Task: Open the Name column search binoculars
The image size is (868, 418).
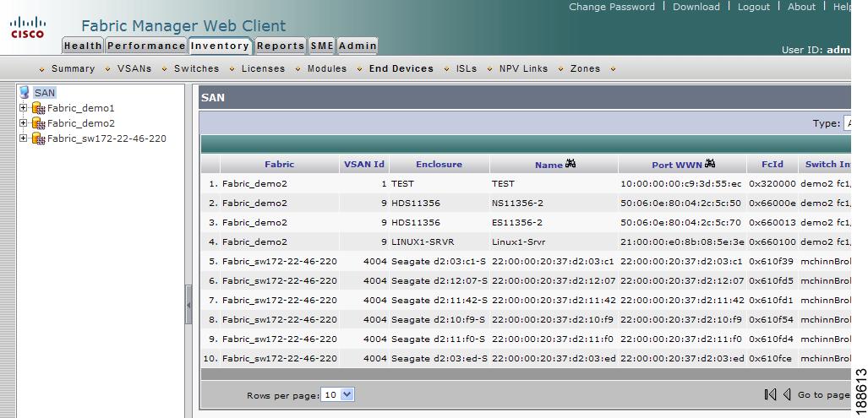Action: 570,164
